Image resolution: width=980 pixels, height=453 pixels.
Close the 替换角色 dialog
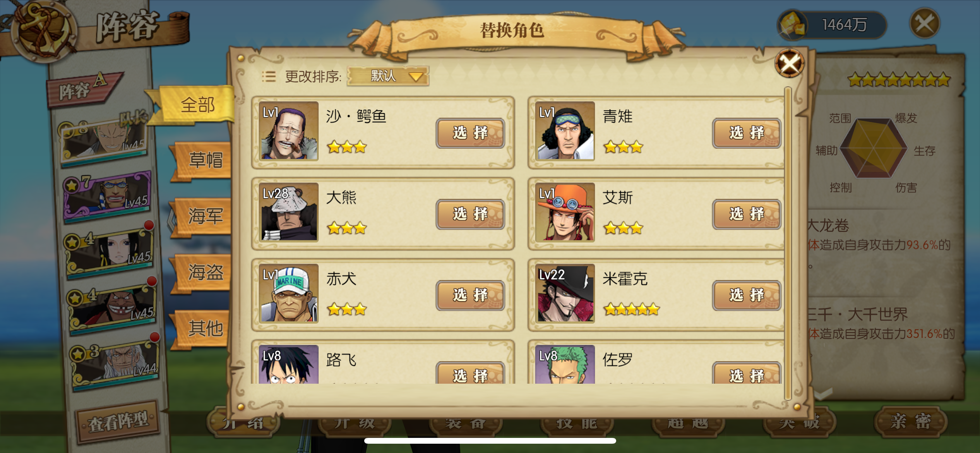tap(790, 63)
